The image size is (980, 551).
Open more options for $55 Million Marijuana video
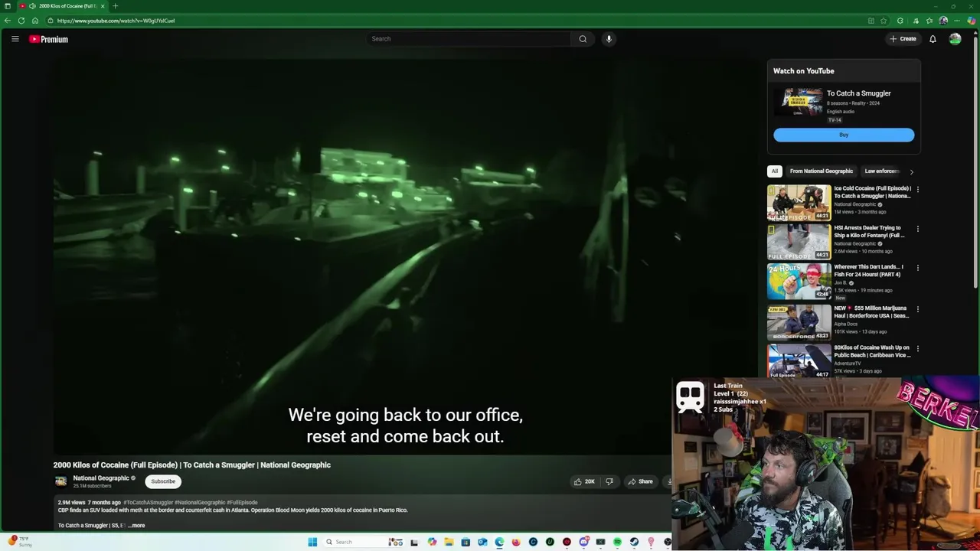[x=917, y=309]
